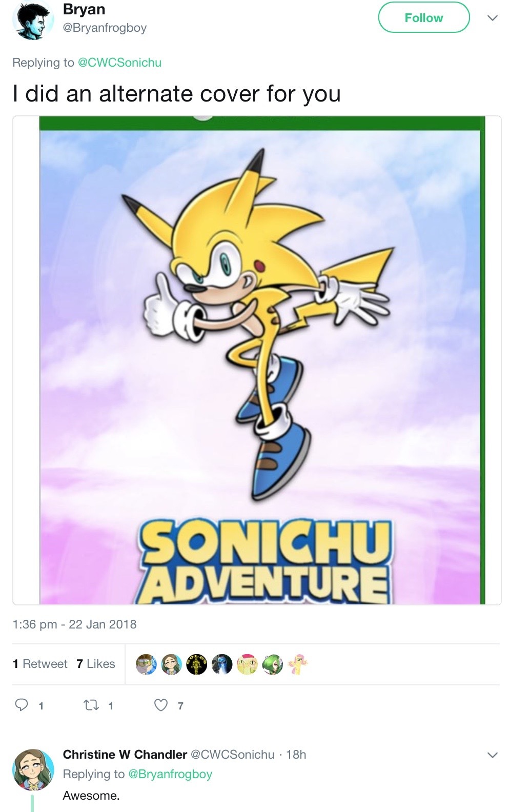Open the @CWCSonichu mention link at top

[x=119, y=63]
